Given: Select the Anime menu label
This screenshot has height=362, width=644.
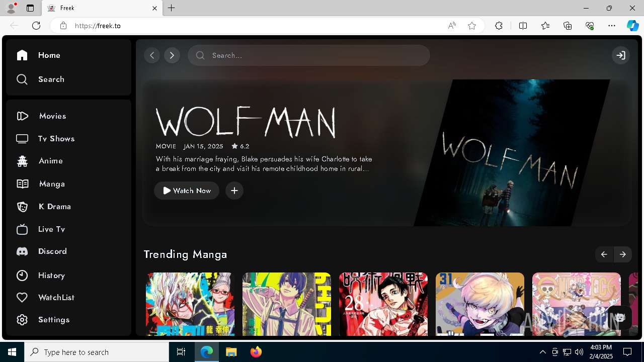Looking at the screenshot, I should 51,161.
